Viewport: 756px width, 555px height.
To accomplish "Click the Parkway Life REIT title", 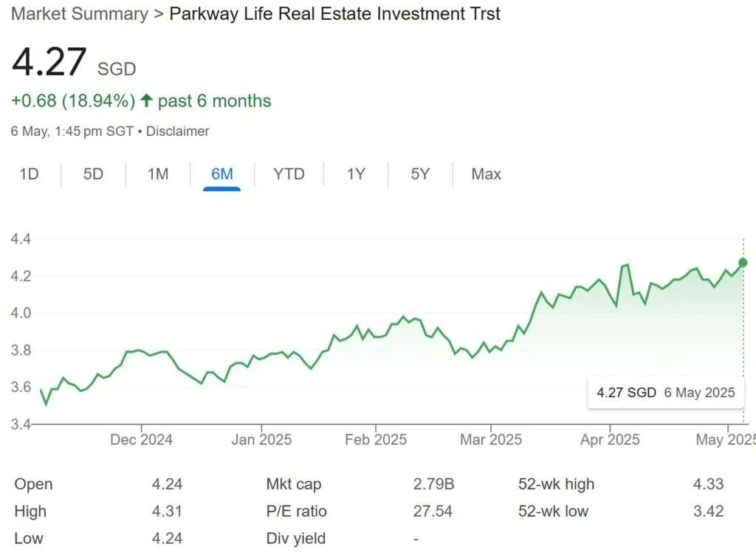I will click(334, 13).
